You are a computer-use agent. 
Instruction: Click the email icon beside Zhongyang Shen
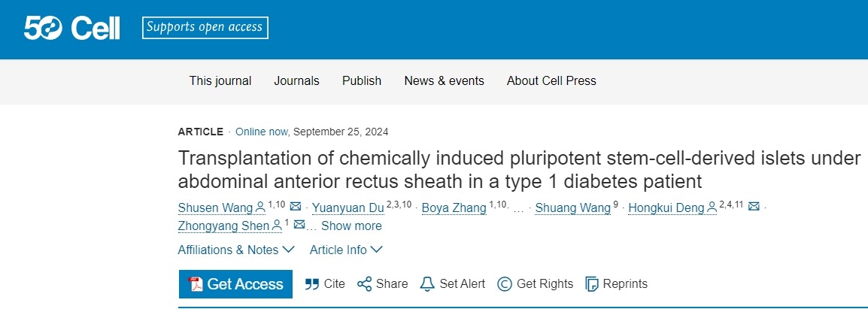tap(299, 226)
